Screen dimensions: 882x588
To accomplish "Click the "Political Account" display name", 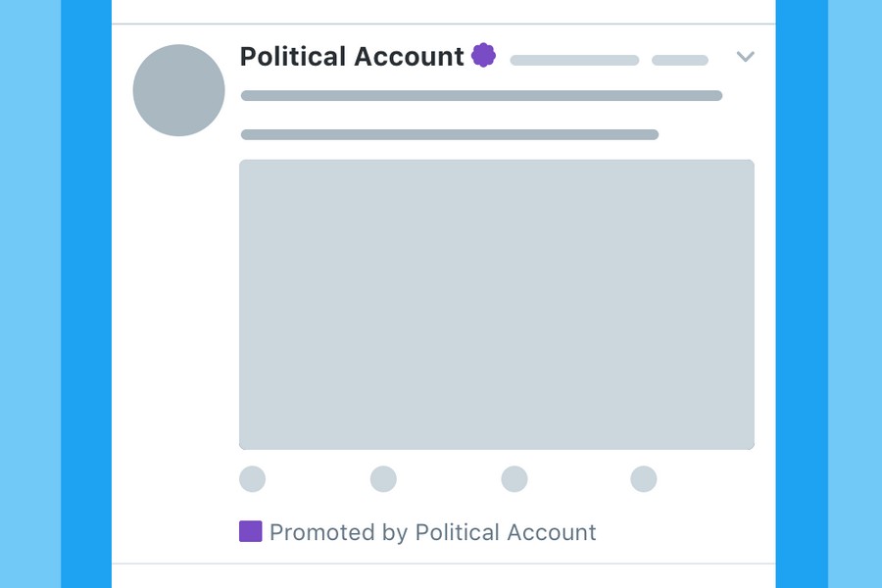I will [352, 57].
